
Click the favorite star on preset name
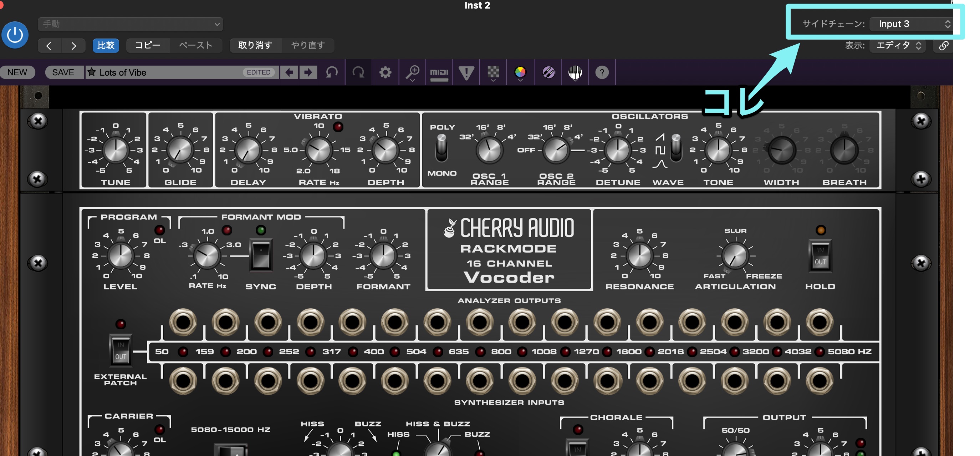coord(92,72)
